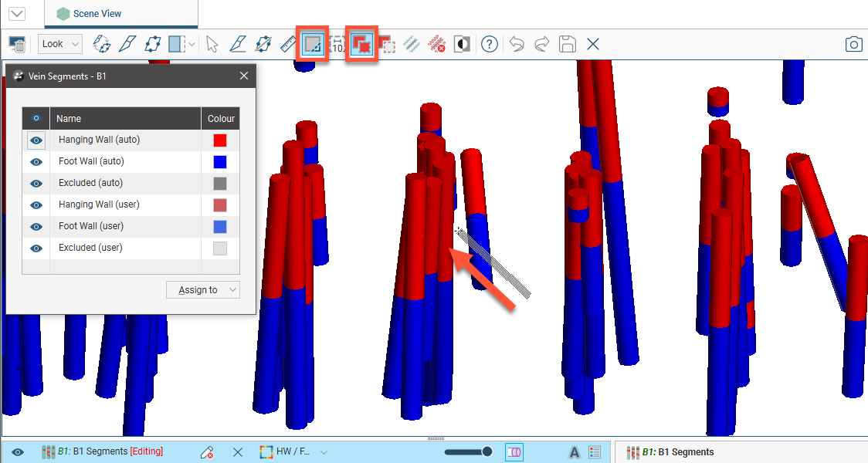Toggle B1 Segments visibility in shape list
868x463 pixels.
click(x=18, y=452)
